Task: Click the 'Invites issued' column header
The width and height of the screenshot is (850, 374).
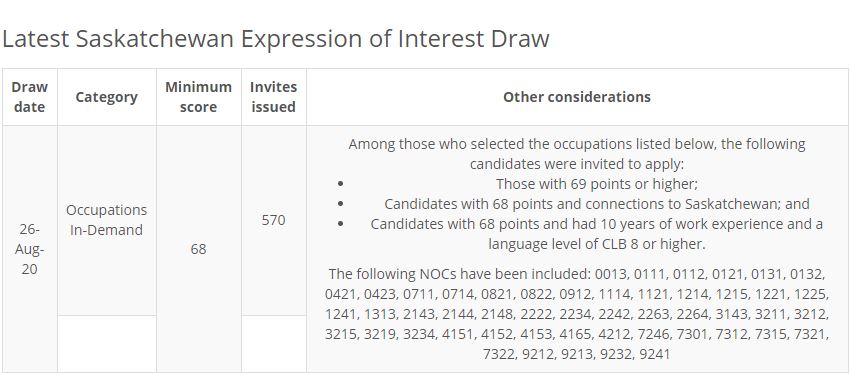Action: click(274, 97)
